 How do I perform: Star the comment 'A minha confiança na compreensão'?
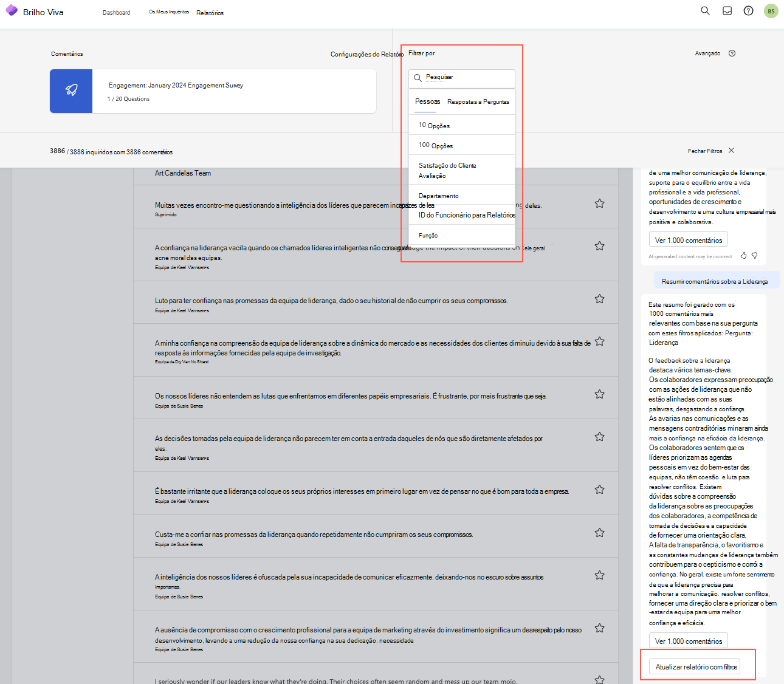tap(599, 341)
